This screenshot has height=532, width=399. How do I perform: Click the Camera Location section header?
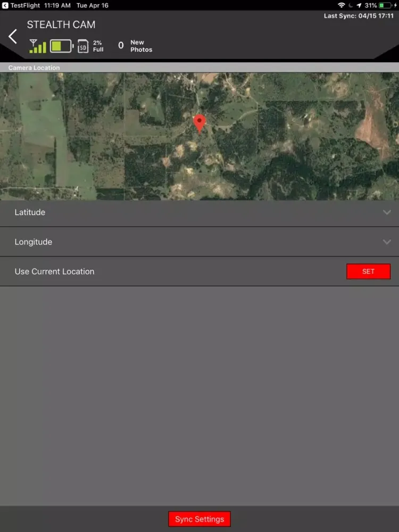point(34,68)
